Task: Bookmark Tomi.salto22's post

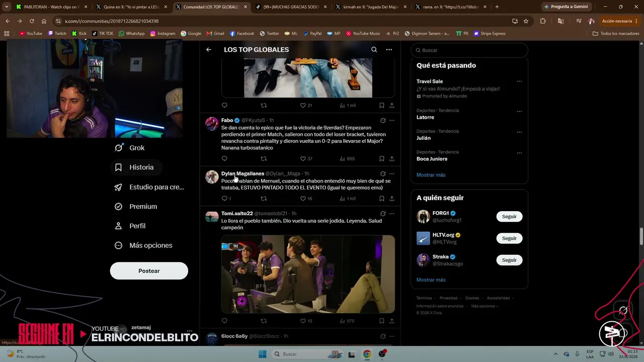Action: pos(382,321)
